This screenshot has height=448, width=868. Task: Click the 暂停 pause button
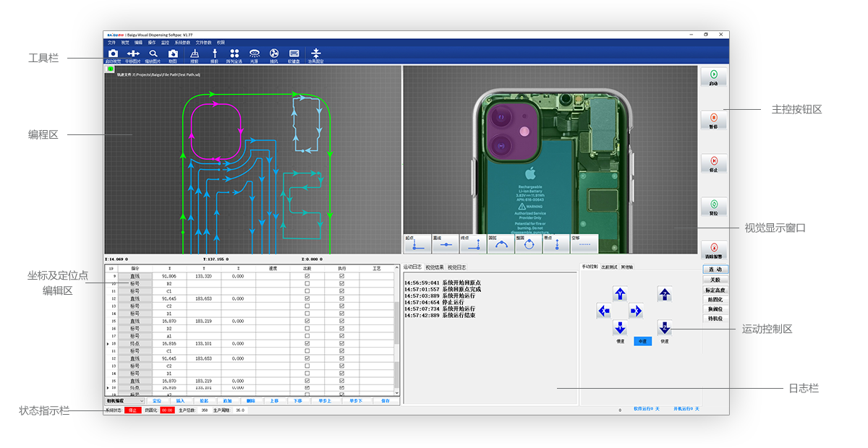tap(714, 121)
